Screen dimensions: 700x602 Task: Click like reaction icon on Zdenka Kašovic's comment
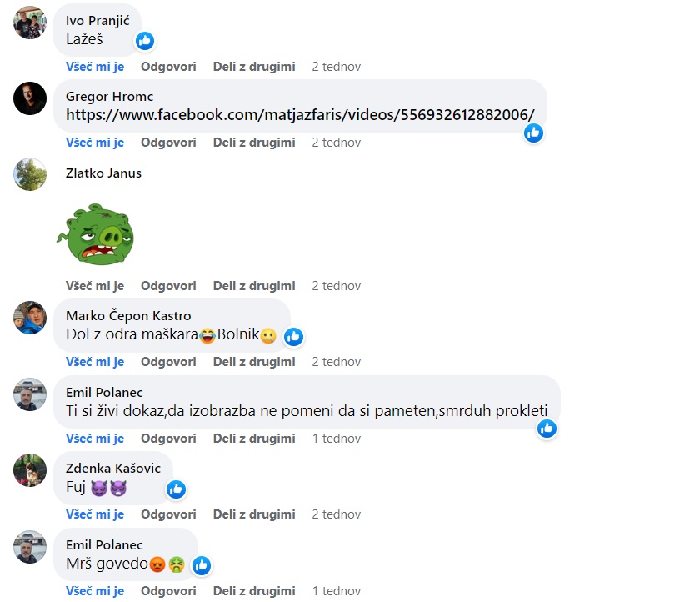[177, 489]
